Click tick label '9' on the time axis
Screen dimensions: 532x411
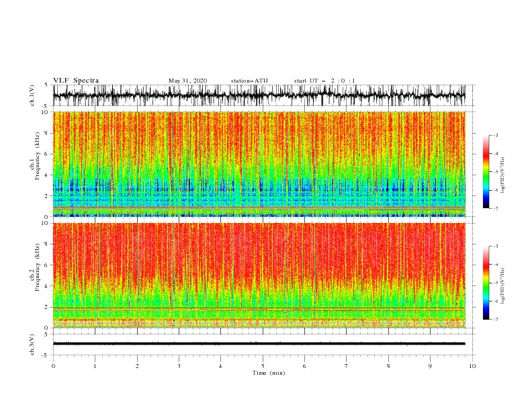coord(430,366)
